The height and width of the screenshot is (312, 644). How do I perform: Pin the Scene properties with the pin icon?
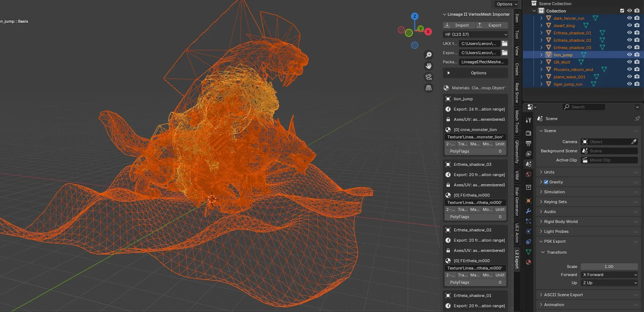pos(637,119)
